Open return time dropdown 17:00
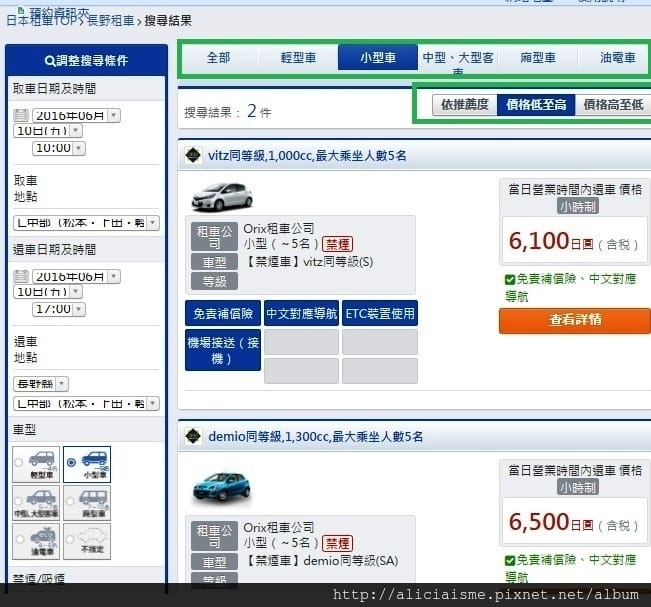This screenshot has height=607, width=651. [x=59, y=309]
